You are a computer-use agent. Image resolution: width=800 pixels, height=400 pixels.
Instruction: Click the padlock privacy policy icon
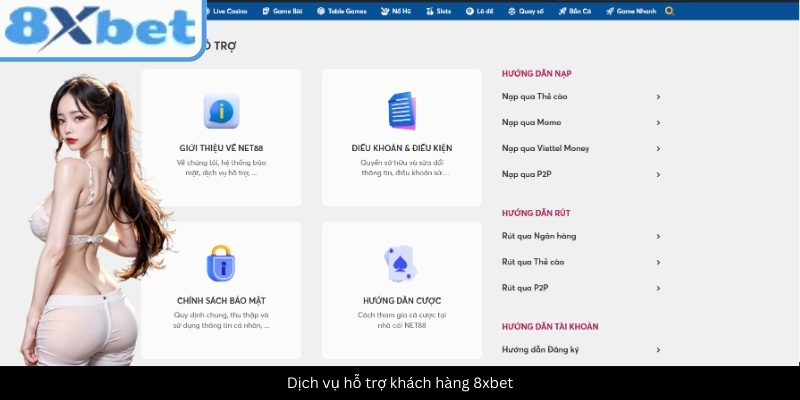pyautogui.click(x=221, y=263)
